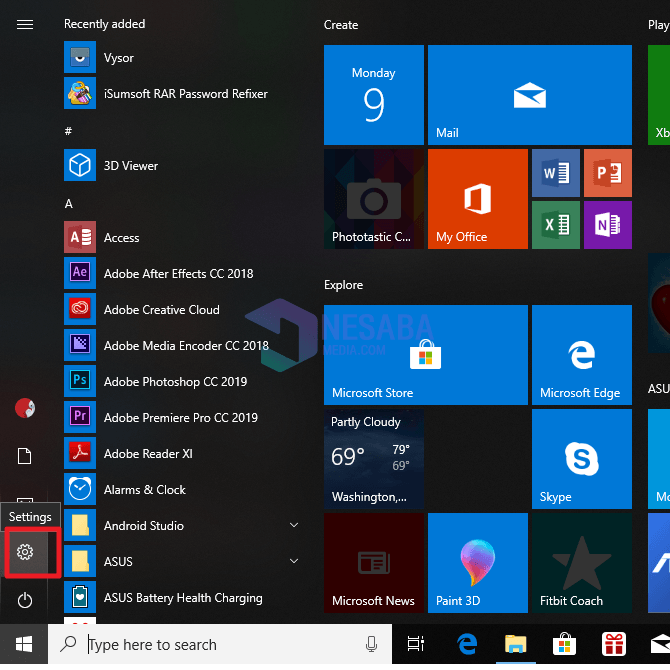Open the Monday 9 calendar tile
670x670 pixels.
(x=374, y=95)
